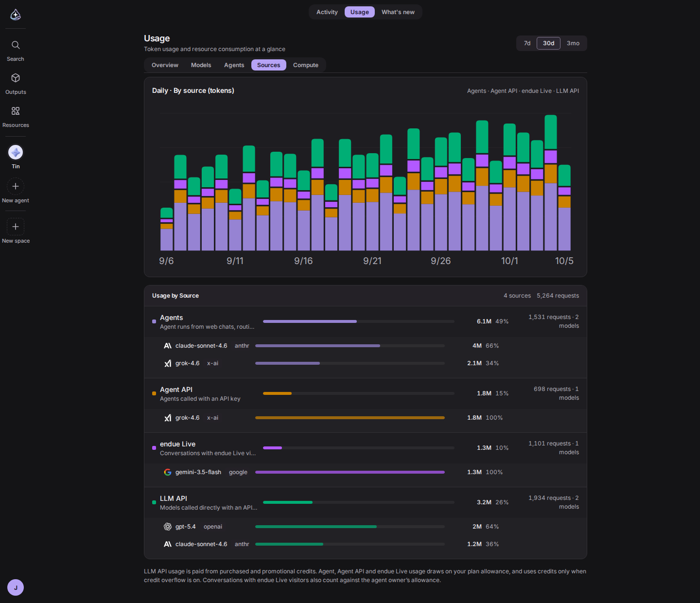The image size is (700, 603).
Task: Create a New agent via plus icon
Action: point(16,186)
